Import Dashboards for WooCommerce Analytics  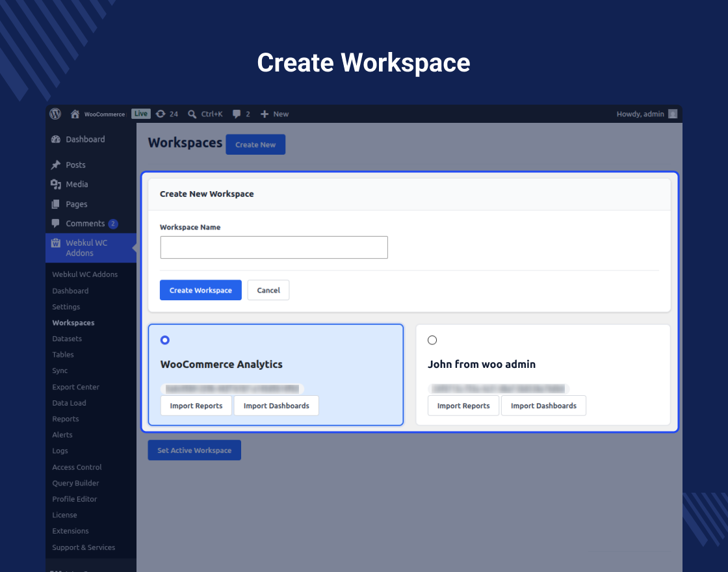coord(276,406)
